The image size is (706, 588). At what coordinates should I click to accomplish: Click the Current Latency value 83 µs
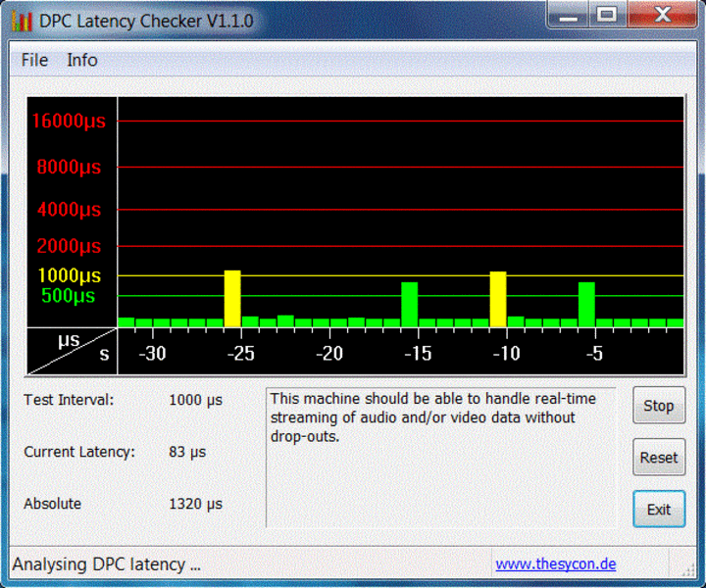click(187, 452)
